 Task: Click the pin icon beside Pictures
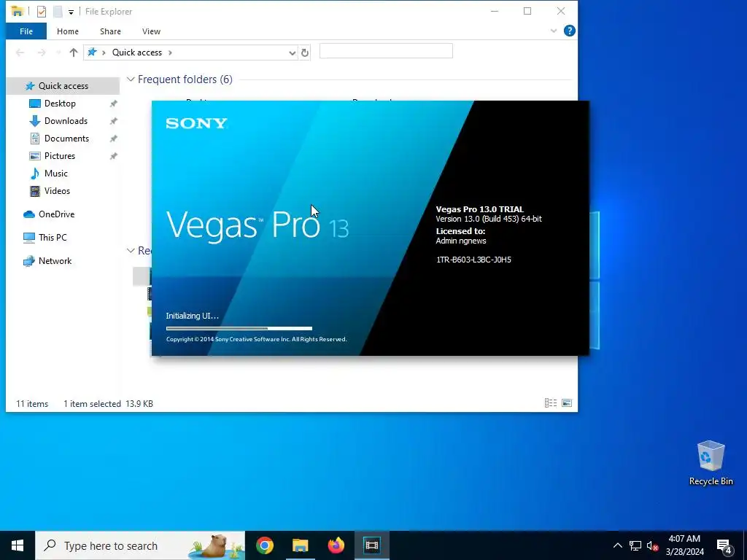tap(113, 156)
